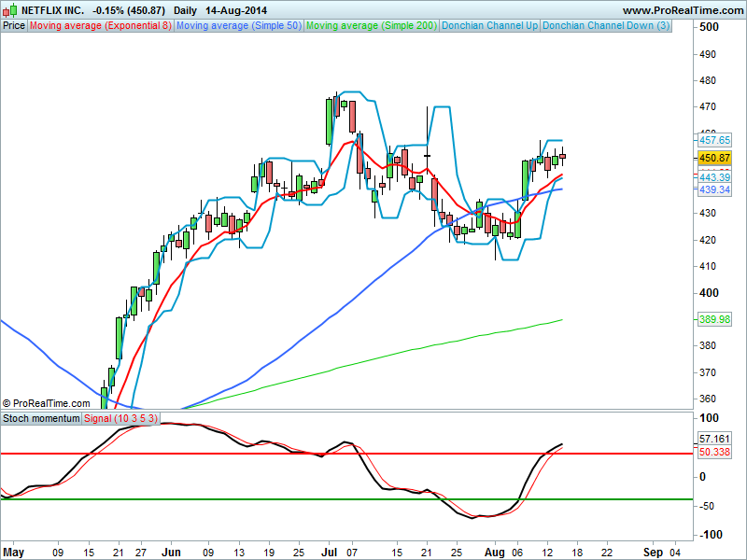Click the Sep label on date axis
Image resolution: width=747 pixels, height=560 pixels.
653,553
